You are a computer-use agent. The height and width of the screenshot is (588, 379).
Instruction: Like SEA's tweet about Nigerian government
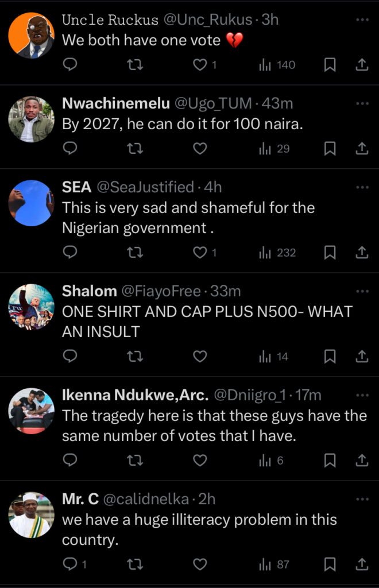point(199,253)
